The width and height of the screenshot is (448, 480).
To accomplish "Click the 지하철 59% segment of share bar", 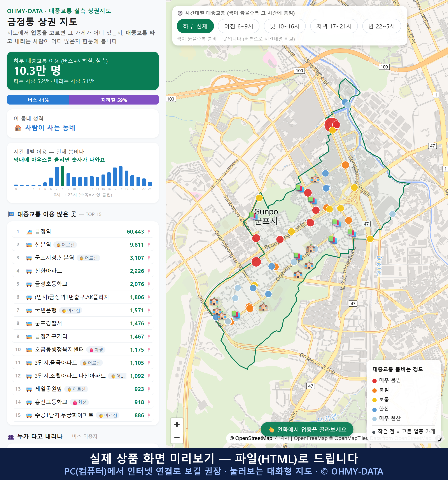I will 114,100.
